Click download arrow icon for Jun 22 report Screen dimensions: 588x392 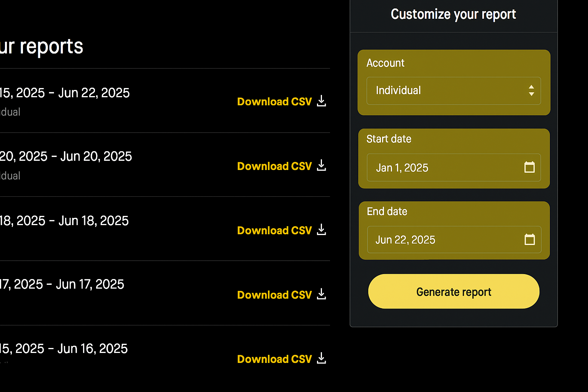click(322, 101)
